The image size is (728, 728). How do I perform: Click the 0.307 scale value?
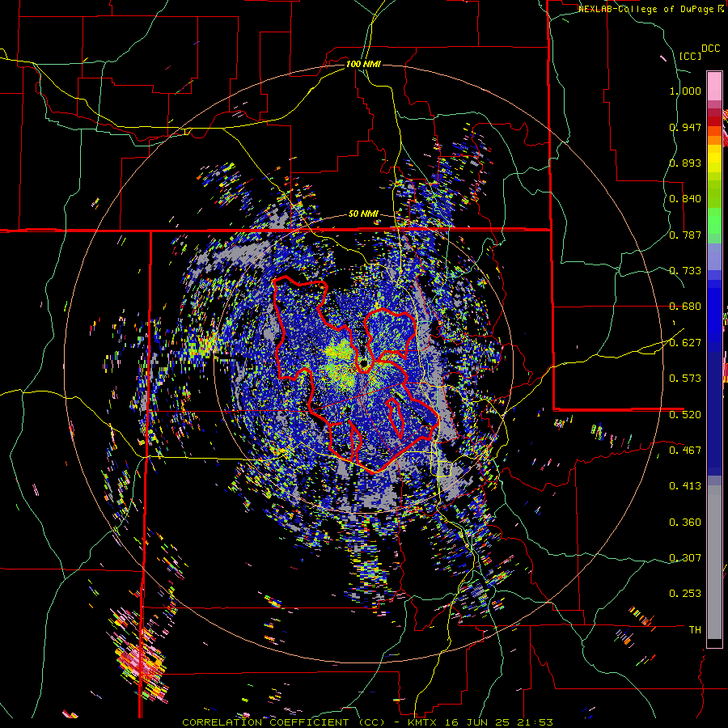coord(685,557)
